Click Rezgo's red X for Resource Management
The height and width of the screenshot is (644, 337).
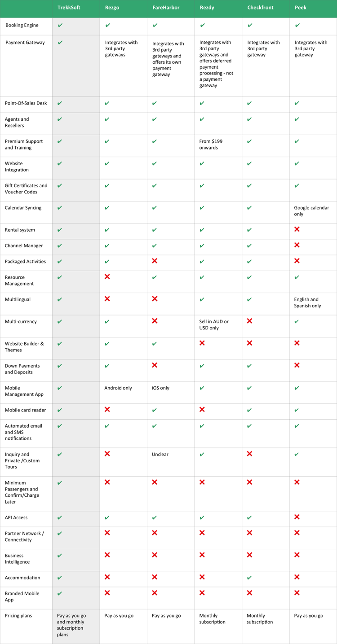(x=107, y=277)
